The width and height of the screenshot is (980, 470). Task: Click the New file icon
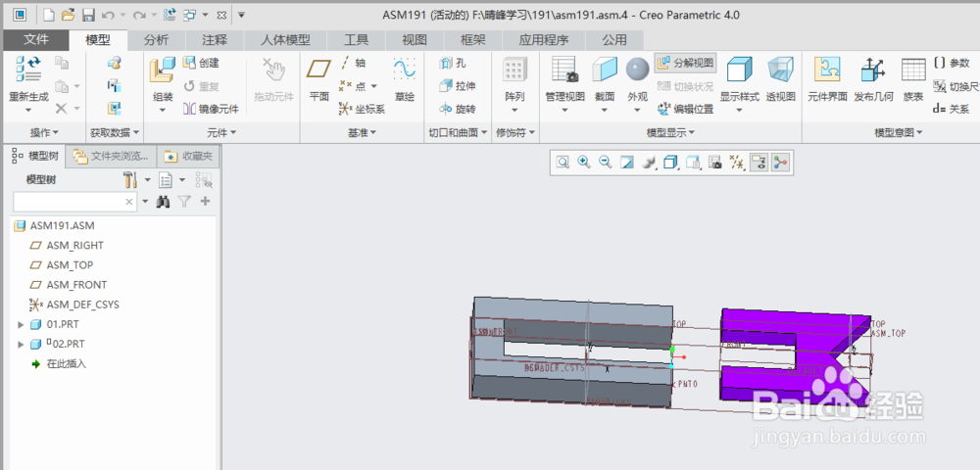(x=48, y=15)
